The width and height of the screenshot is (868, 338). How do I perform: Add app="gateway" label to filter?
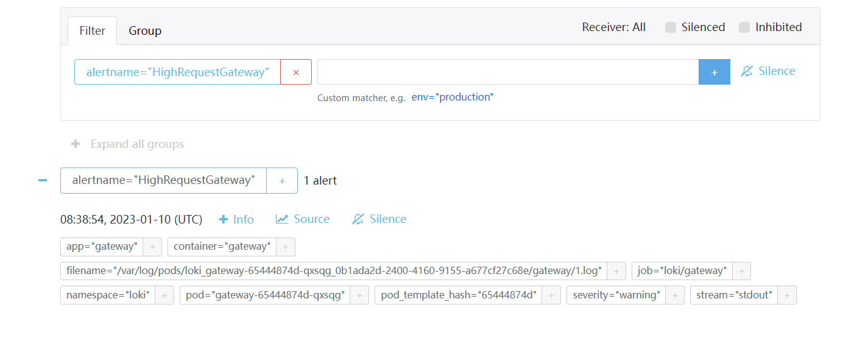pyautogui.click(x=152, y=247)
